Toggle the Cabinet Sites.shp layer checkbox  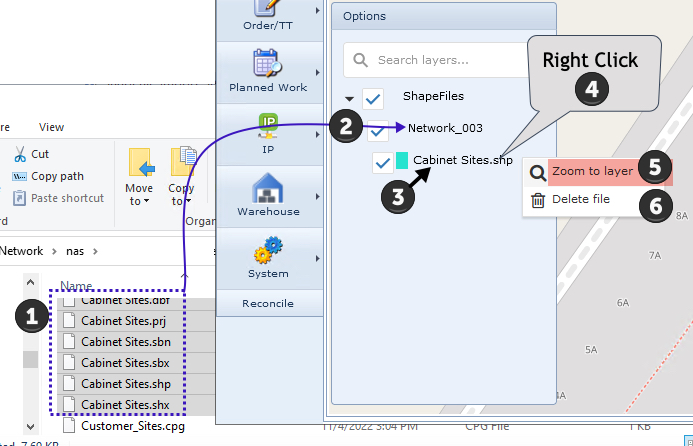[x=382, y=162]
